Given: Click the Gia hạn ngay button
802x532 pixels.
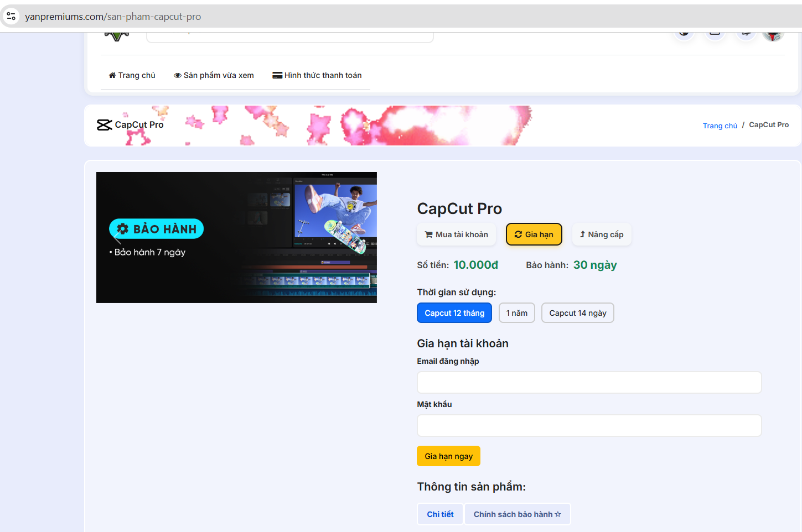Looking at the screenshot, I should pyautogui.click(x=448, y=456).
